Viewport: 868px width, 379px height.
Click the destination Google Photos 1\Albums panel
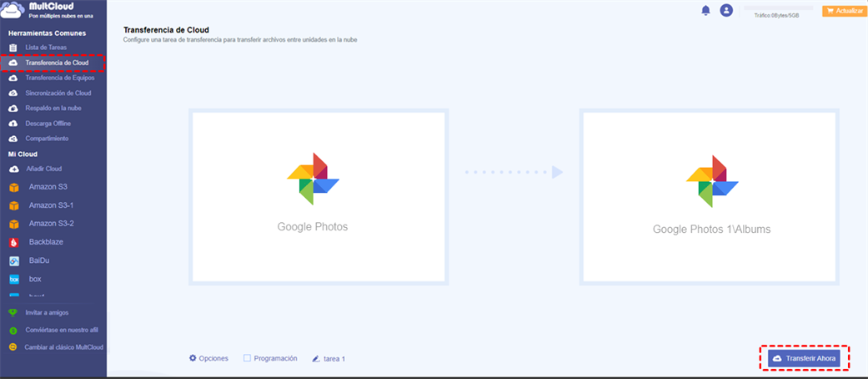pos(709,197)
